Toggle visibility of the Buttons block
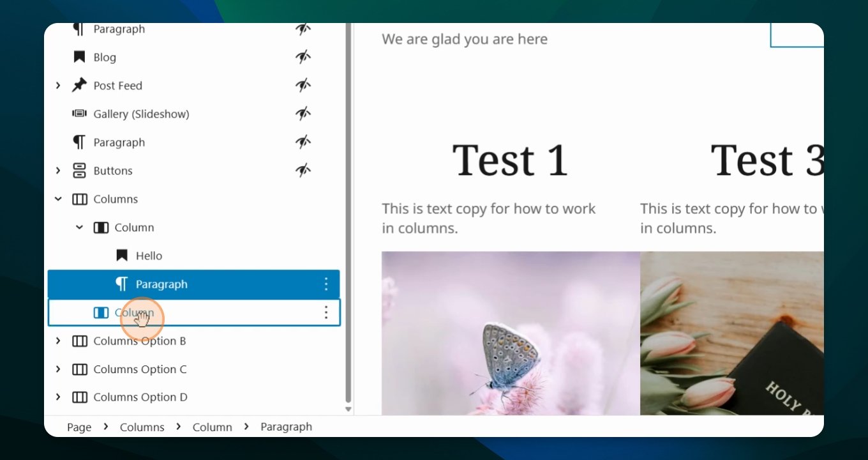Viewport: 868px width, 460px height. click(303, 171)
